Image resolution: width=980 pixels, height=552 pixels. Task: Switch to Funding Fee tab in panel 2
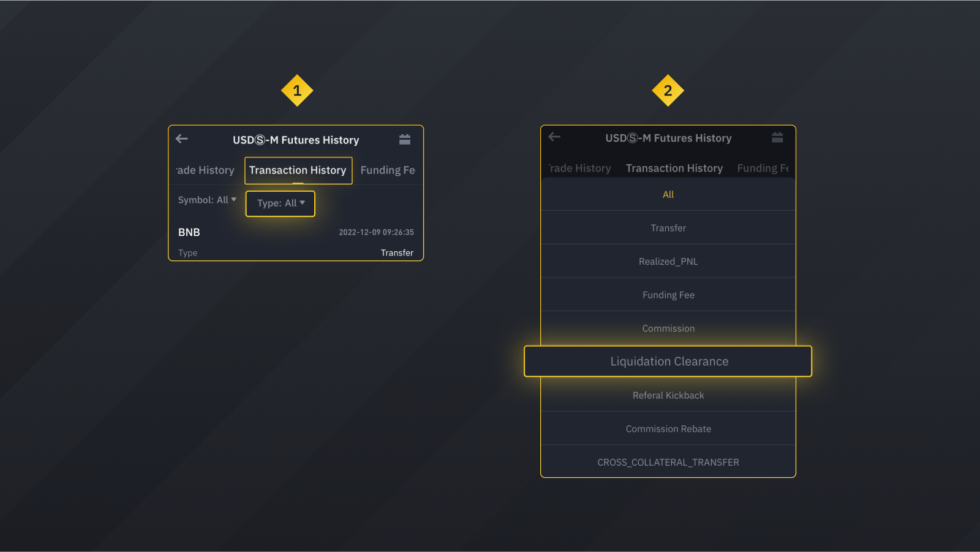[763, 168]
